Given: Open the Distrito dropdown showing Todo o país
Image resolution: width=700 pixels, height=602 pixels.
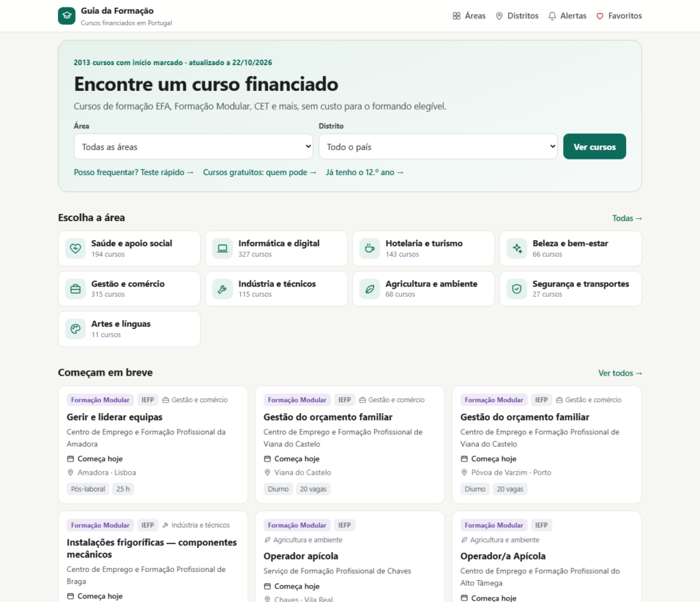Looking at the screenshot, I should tap(438, 146).
